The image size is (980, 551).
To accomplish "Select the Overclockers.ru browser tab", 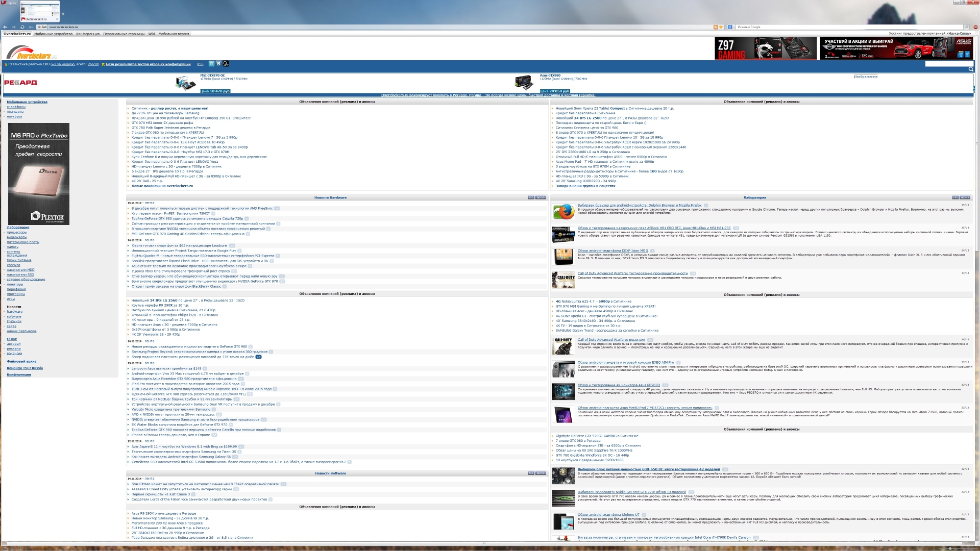I will [x=40, y=11].
